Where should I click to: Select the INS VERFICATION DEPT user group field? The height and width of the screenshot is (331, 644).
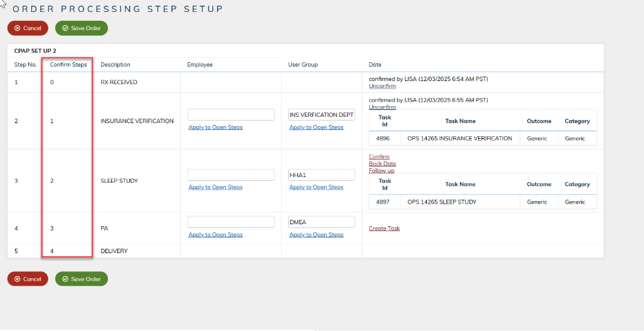click(x=321, y=115)
